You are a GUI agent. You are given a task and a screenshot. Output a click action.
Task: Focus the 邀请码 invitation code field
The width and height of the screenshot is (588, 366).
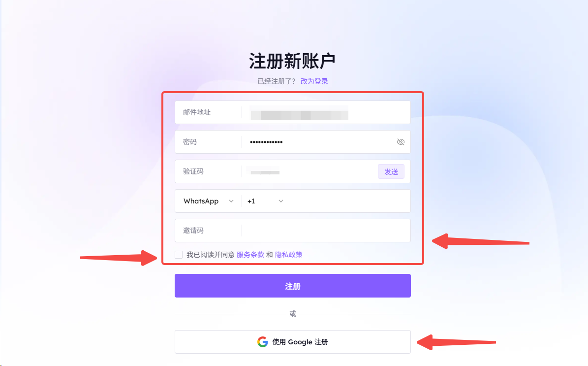tap(326, 231)
